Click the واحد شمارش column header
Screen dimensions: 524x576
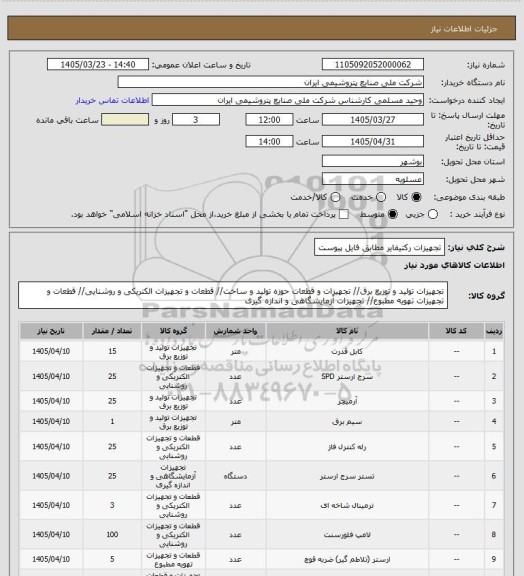click(235, 331)
